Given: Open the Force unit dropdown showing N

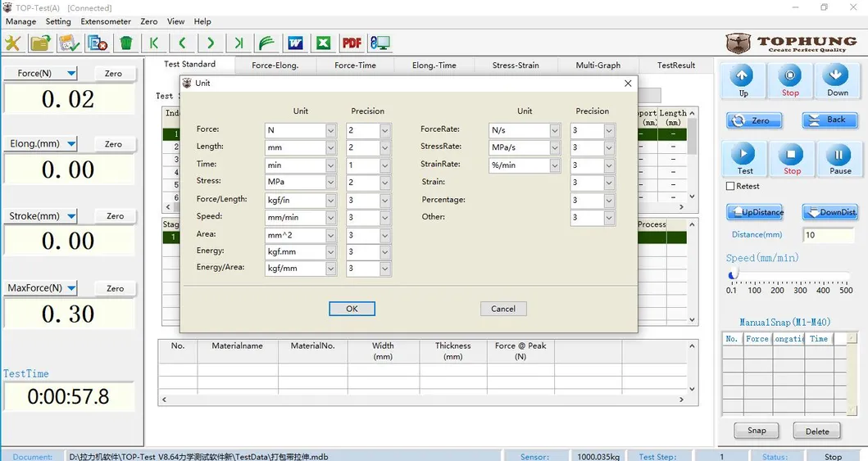Looking at the screenshot, I should pos(331,130).
